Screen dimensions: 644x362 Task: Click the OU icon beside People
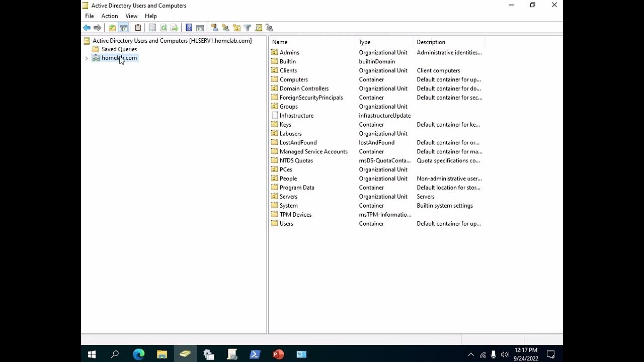pyautogui.click(x=274, y=178)
